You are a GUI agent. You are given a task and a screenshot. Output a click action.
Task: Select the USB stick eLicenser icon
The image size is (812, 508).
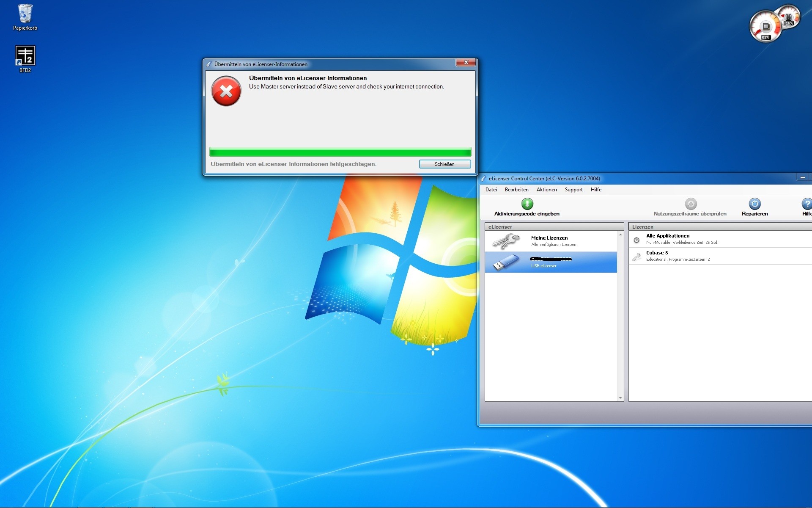point(506,262)
